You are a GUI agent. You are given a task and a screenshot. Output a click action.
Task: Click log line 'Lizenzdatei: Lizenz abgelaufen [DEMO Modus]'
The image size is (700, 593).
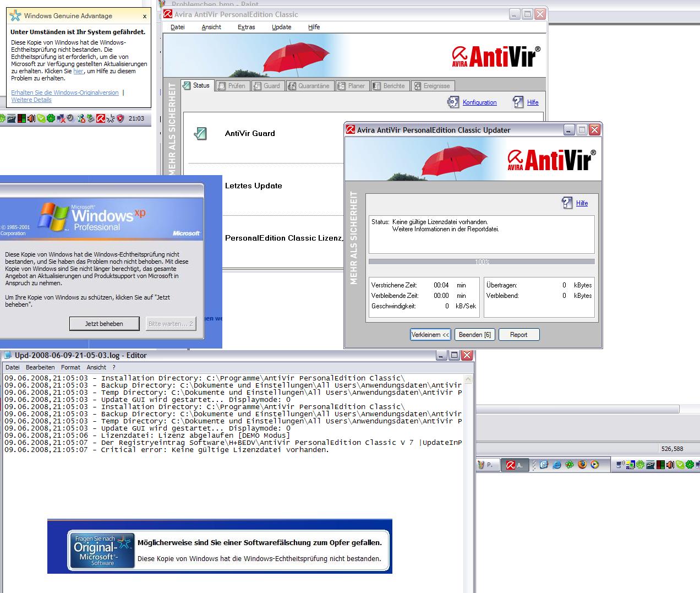coord(147,436)
